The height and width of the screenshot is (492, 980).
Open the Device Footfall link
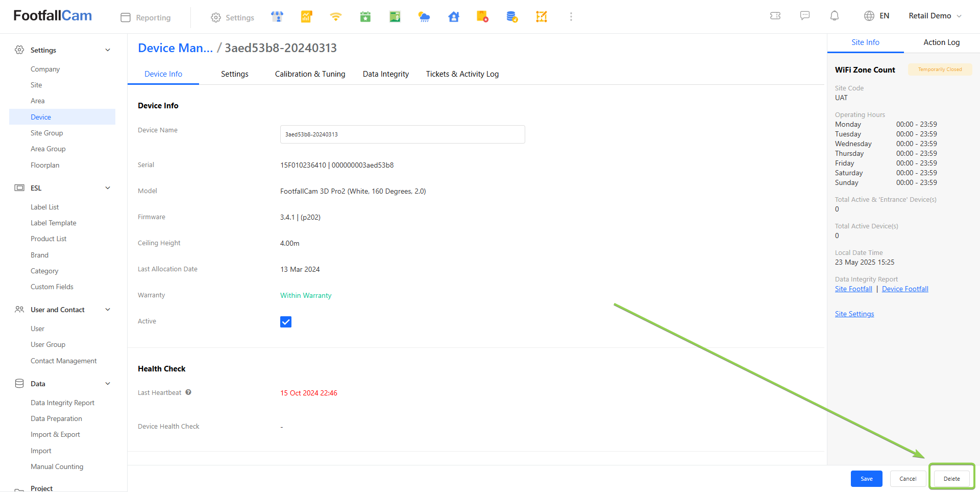(x=905, y=289)
